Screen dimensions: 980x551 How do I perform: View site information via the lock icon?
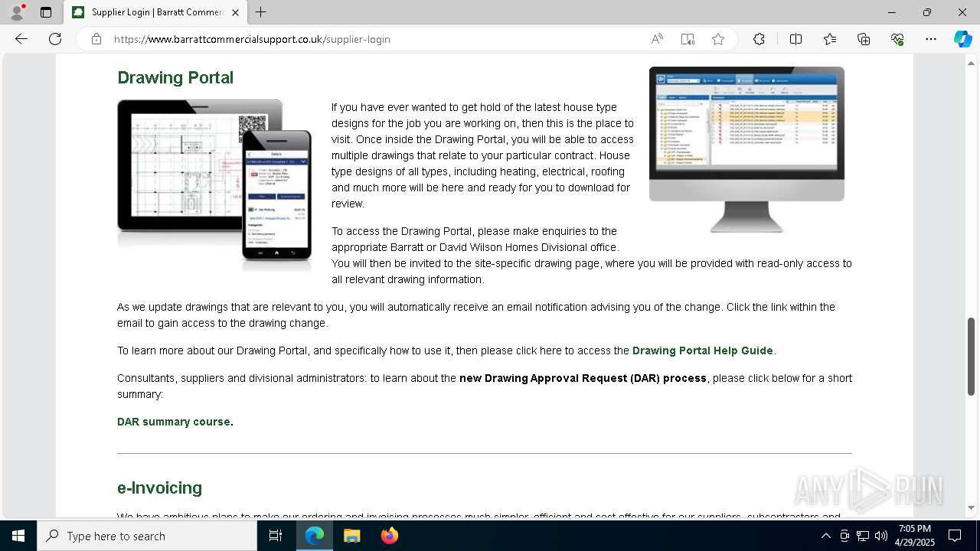pyautogui.click(x=96, y=39)
